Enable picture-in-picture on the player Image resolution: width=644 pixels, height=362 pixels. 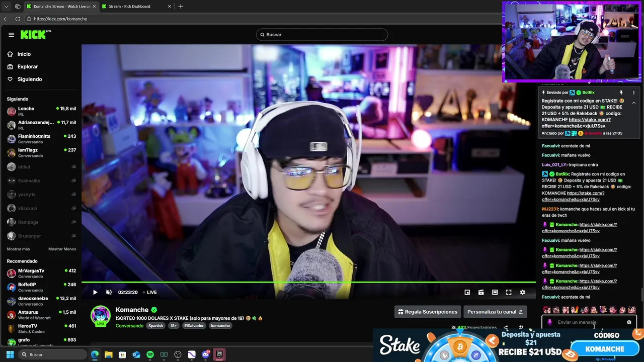pyautogui.click(x=467, y=292)
